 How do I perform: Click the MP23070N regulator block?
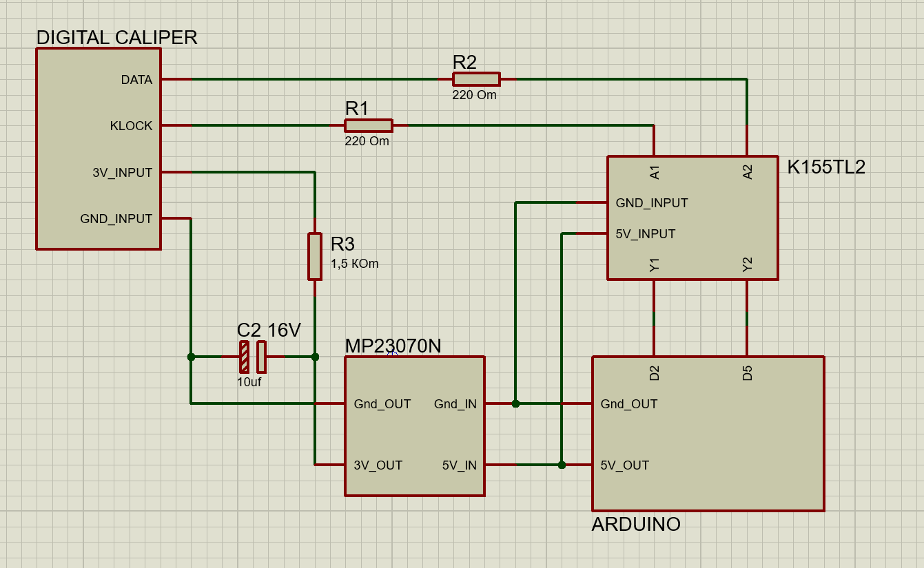415,425
